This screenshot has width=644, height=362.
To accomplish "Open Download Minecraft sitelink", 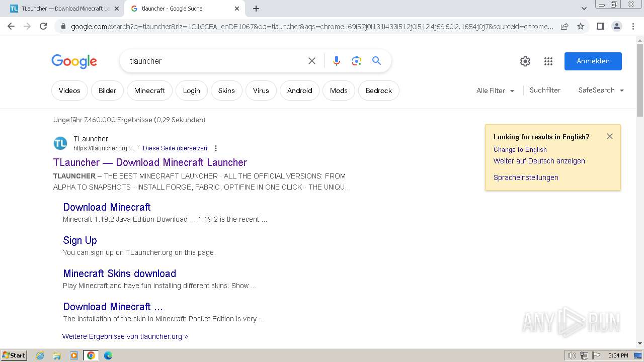I will pos(107,207).
